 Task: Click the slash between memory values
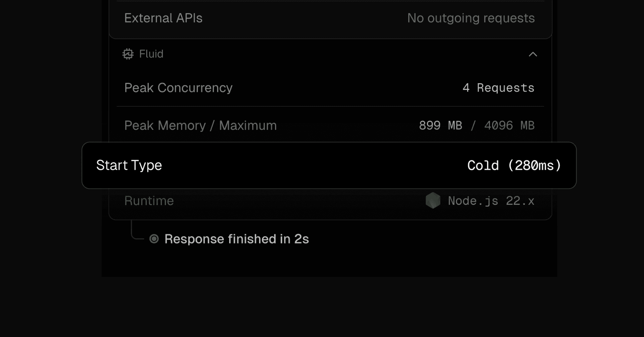click(473, 125)
